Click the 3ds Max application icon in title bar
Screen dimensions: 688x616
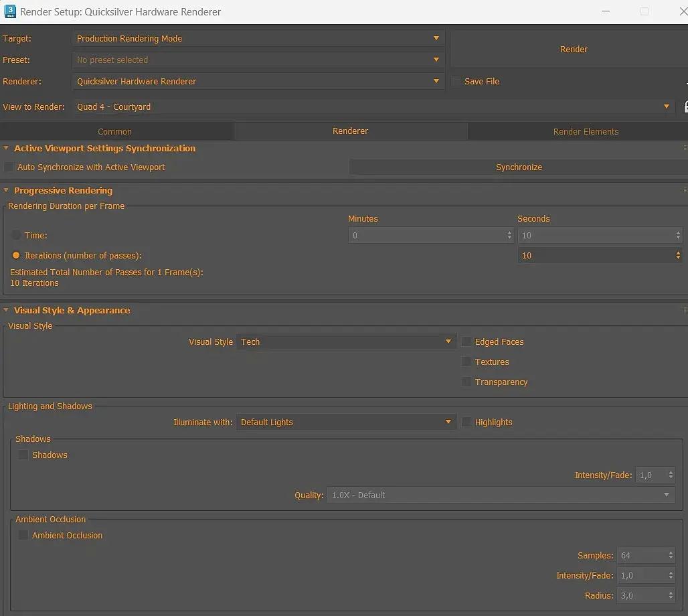pyautogui.click(x=9, y=11)
